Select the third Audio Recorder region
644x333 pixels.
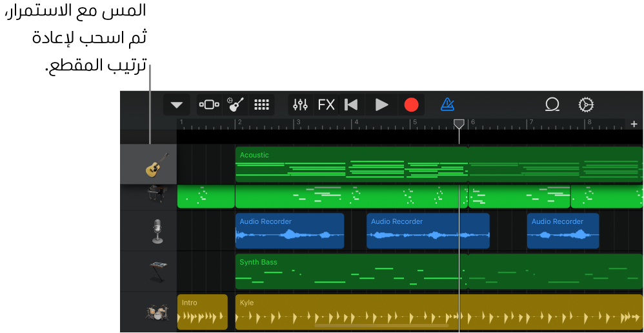(x=563, y=231)
